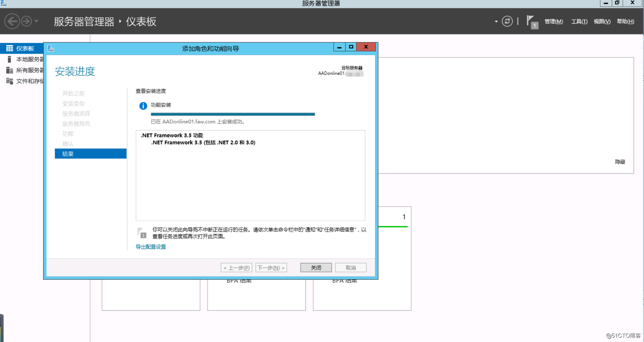Maximize the wizard dialog window
This screenshot has width=644, height=342.
click(x=351, y=47)
